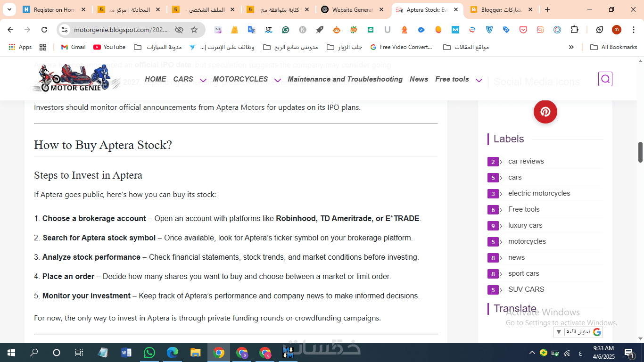Open the 'car reviews' label link
Image resolution: width=644 pixels, height=362 pixels.
coord(526,161)
